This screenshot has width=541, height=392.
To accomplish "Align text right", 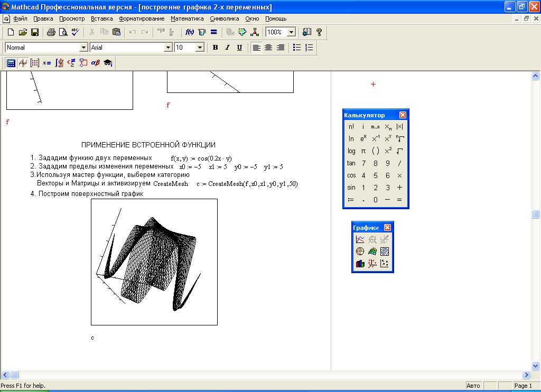I will (x=281, y=48).
